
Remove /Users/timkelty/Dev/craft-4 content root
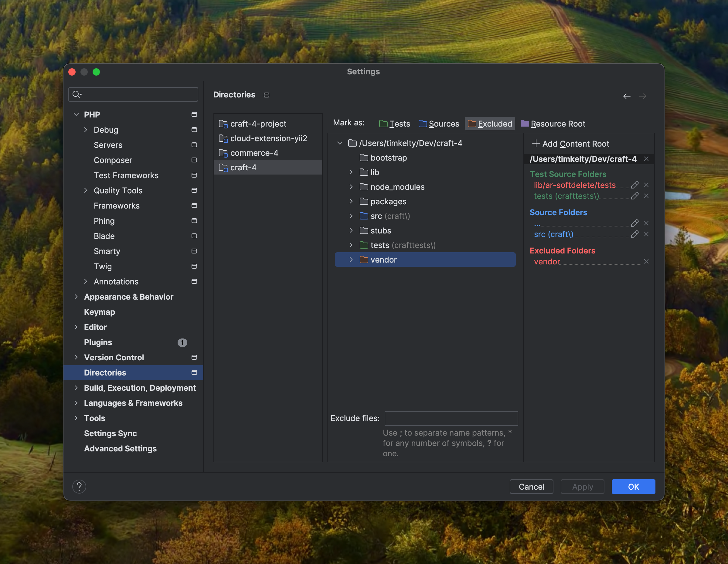click(x=646, y=159)
